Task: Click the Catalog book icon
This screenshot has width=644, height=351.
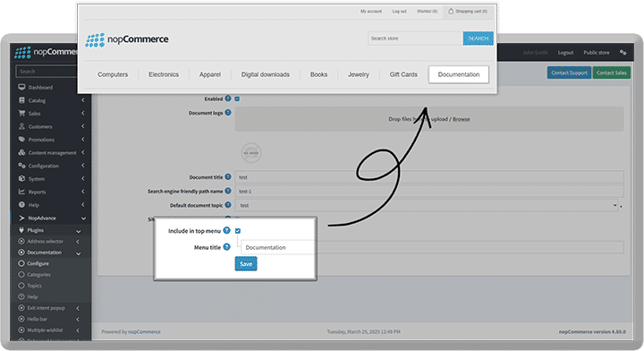Action: [x=21, y=100]
